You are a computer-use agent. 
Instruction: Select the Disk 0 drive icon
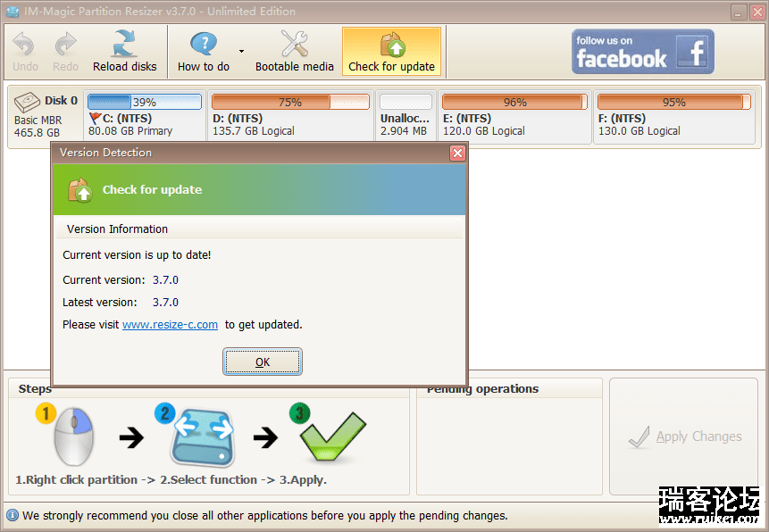[27, 103]
